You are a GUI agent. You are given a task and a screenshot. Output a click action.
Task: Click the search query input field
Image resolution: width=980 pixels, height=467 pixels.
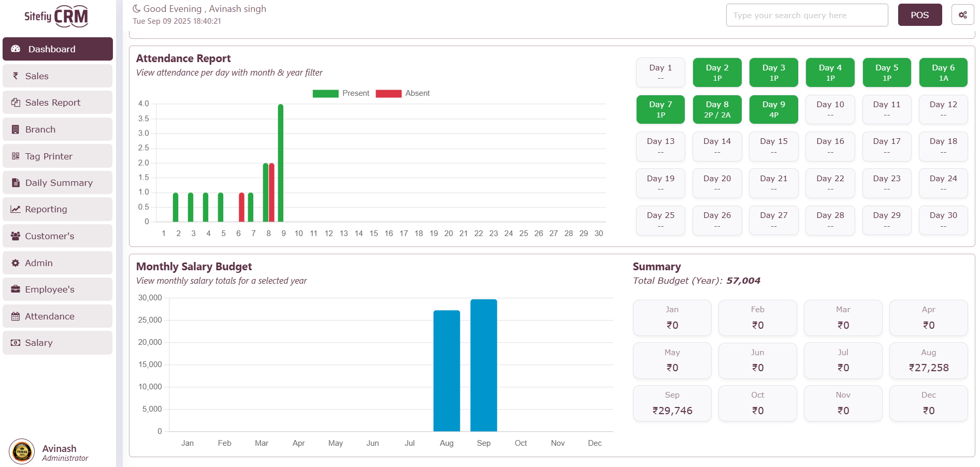tap(806, 15)
